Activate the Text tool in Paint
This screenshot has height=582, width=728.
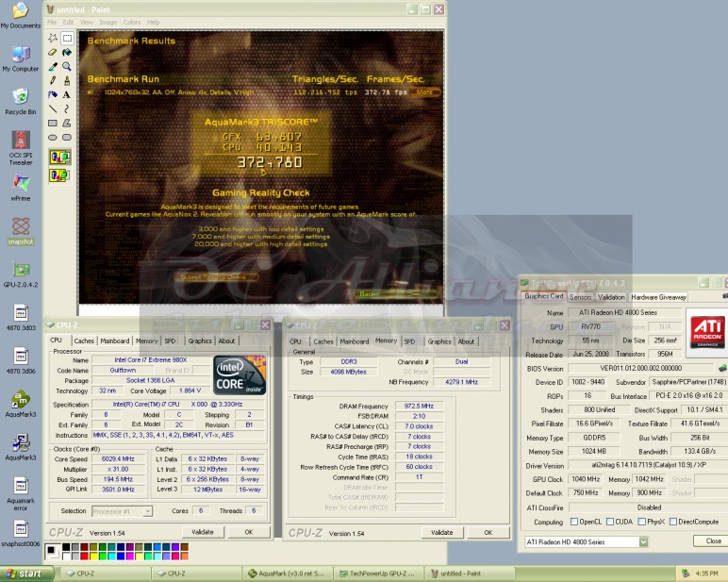click(x=67, y=95)
